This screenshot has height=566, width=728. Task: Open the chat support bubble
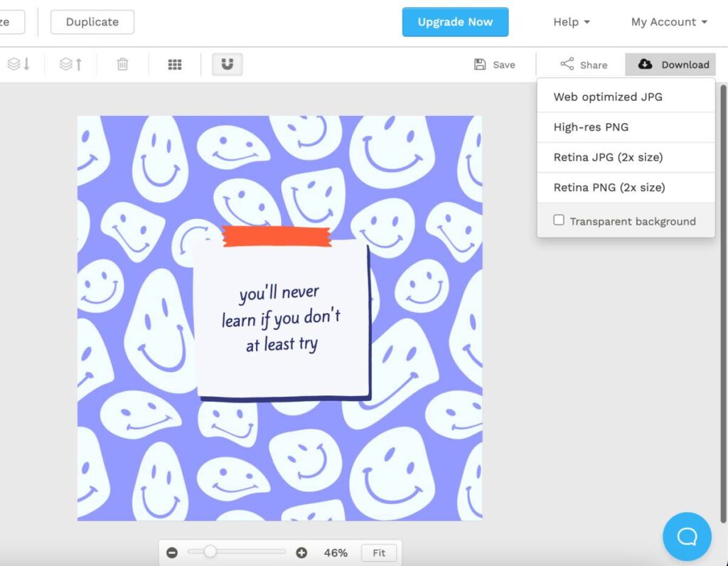click(687, 537)
